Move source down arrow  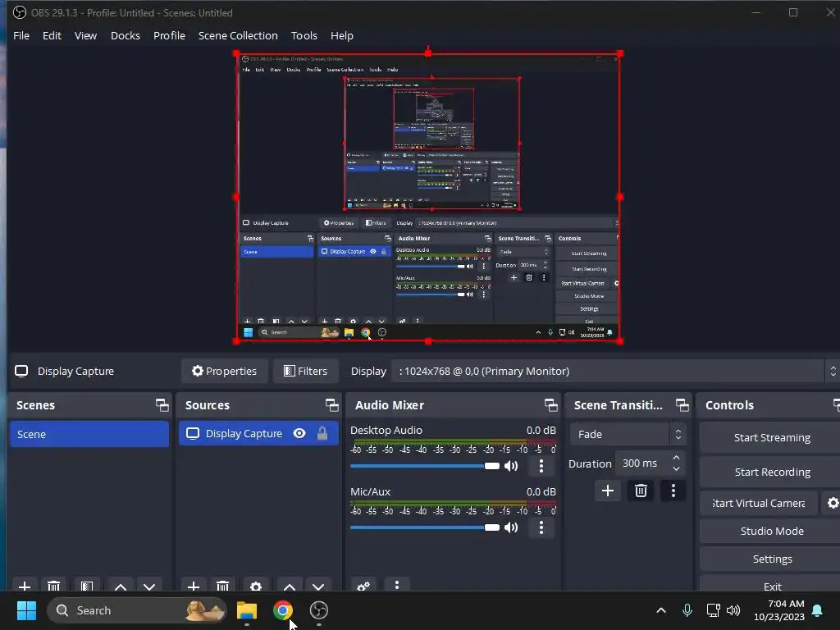click(x=318, y=586)
